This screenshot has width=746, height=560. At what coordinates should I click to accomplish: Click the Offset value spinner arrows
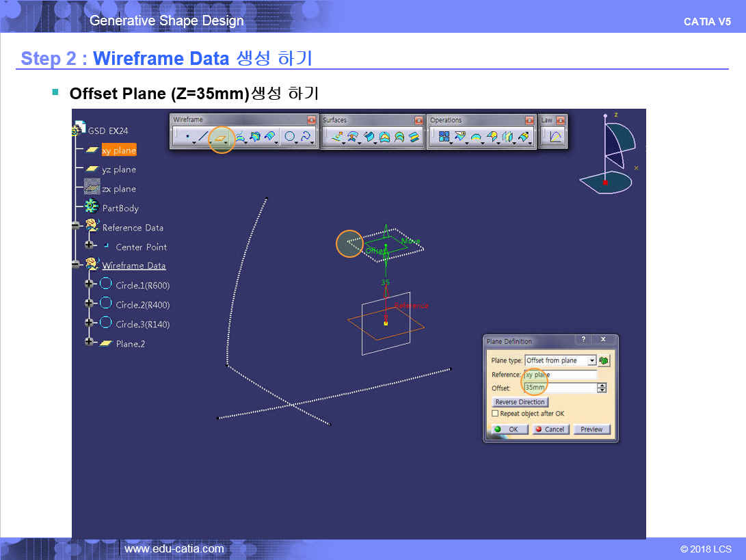(x=602, y=388)
